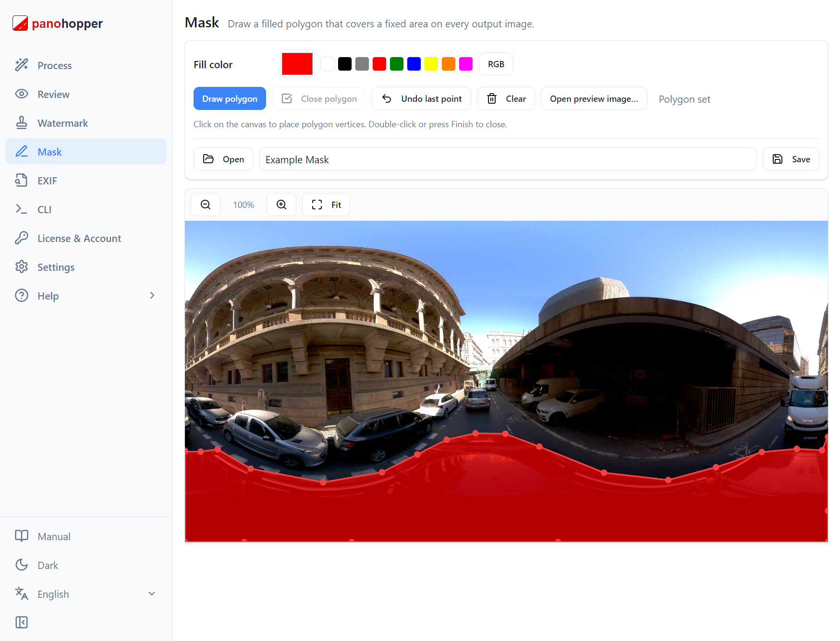Click the Undo last point arrow icon
The image size is (840, 641).
coord(387,98)
